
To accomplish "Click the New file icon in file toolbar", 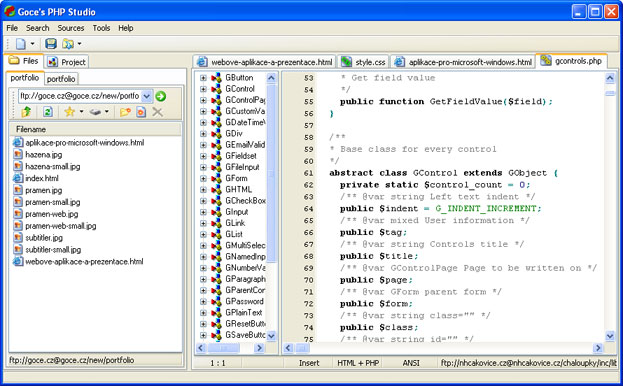I will click(141, 112).
